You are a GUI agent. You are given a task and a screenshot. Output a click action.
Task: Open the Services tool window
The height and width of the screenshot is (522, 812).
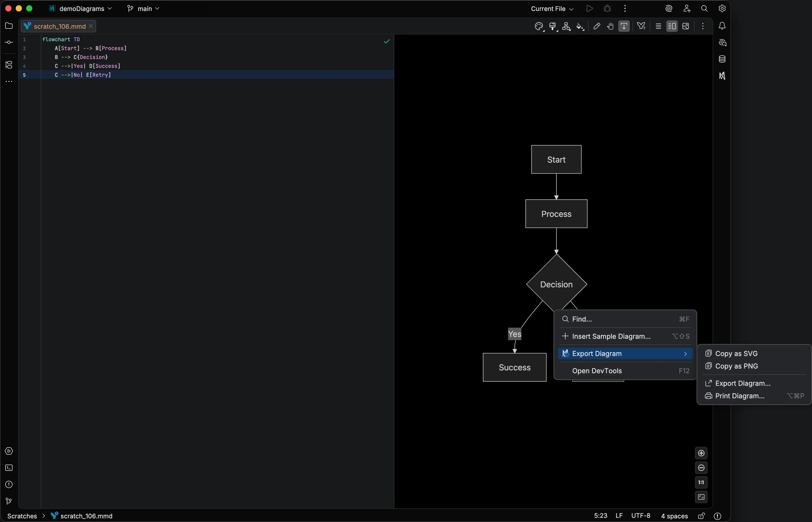9,451
